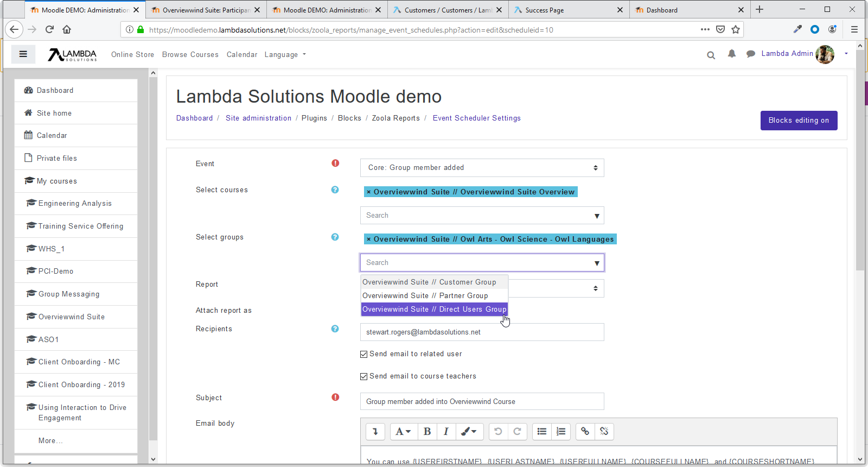Choose Partner Group from the groups list

pyautogui.click(x=435, y=295)
